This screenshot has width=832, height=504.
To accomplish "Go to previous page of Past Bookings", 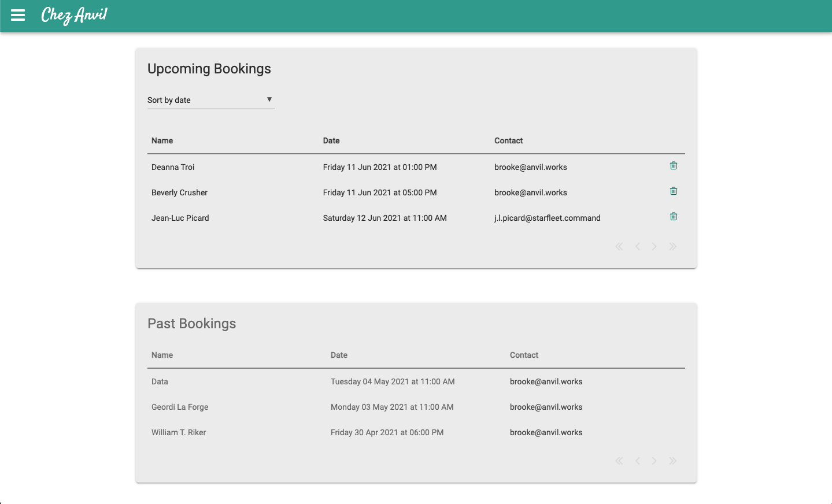I will 638,461.
